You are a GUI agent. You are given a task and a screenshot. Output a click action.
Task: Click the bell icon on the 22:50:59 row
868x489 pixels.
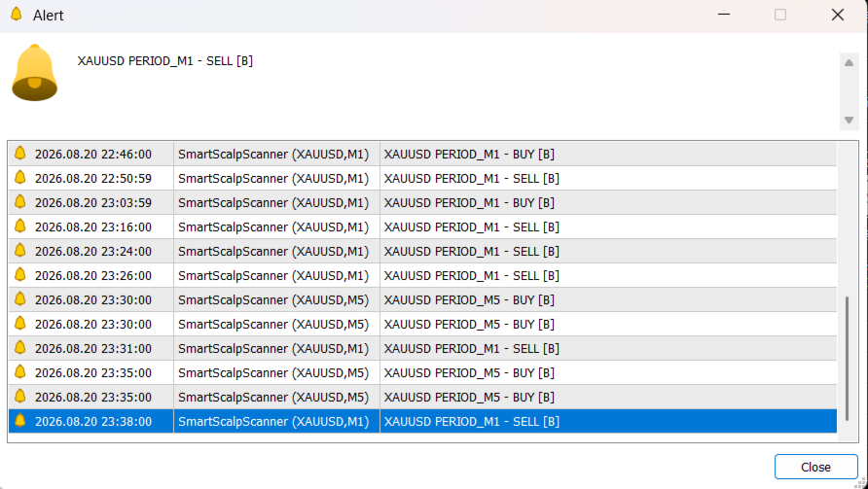point(19,178)
